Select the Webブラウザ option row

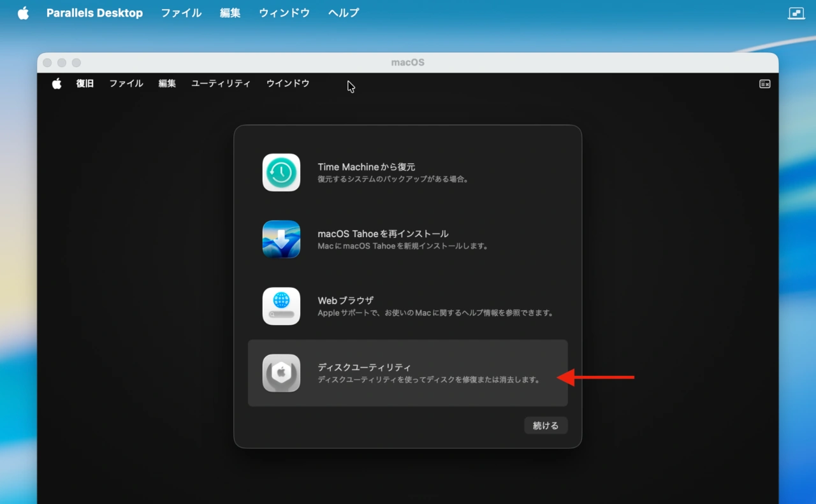407,306
